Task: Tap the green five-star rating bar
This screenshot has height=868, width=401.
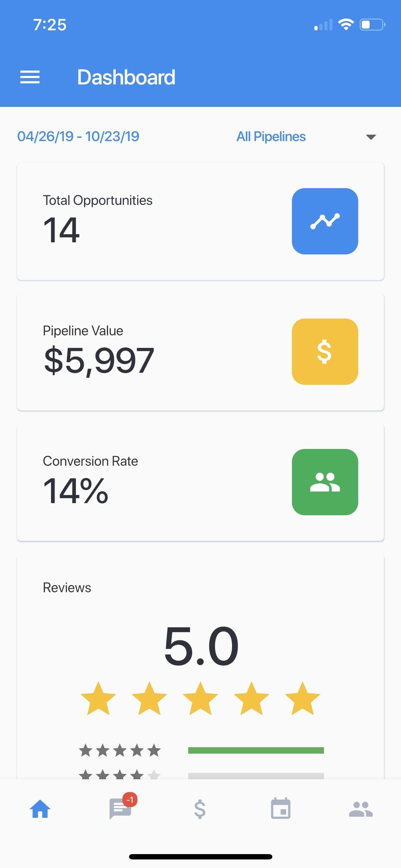Action: (256, 750)
